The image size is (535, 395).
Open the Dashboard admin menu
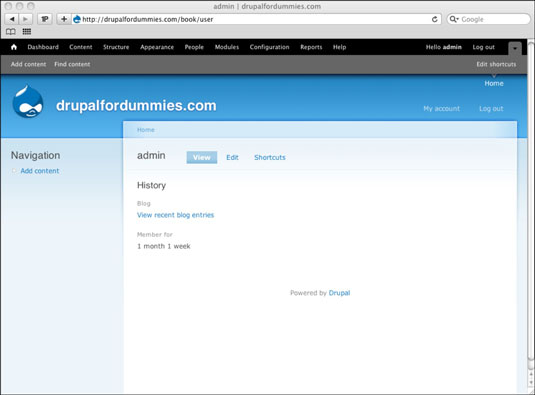[43, 47]
